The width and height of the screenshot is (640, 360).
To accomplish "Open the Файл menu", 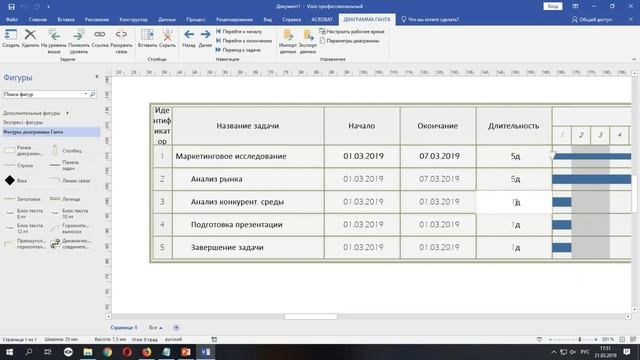I will tap(12, 19).
